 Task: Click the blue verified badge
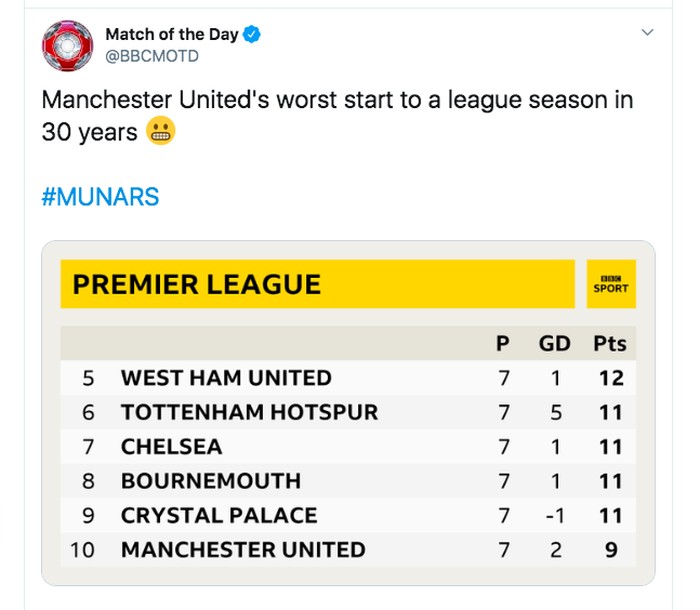253,35
